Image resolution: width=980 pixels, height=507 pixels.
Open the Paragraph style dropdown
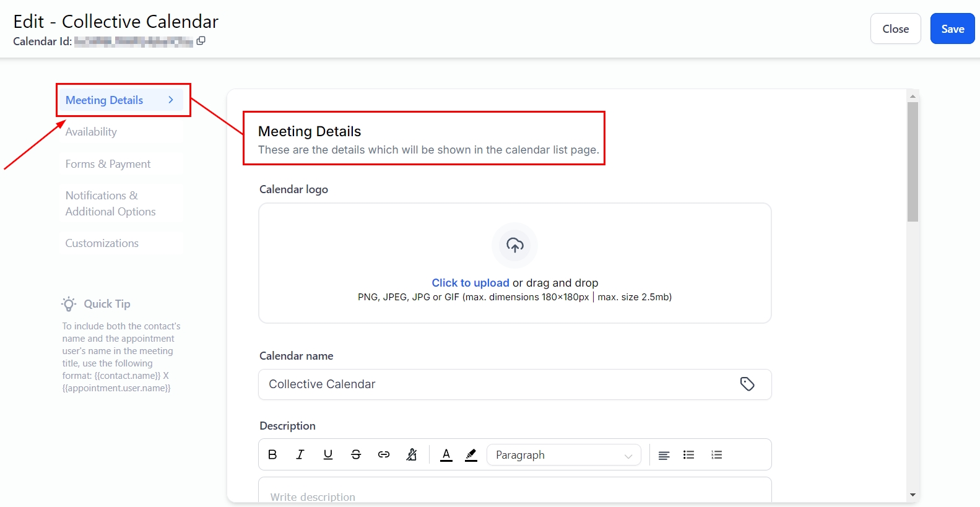click(x=563, y=455)
